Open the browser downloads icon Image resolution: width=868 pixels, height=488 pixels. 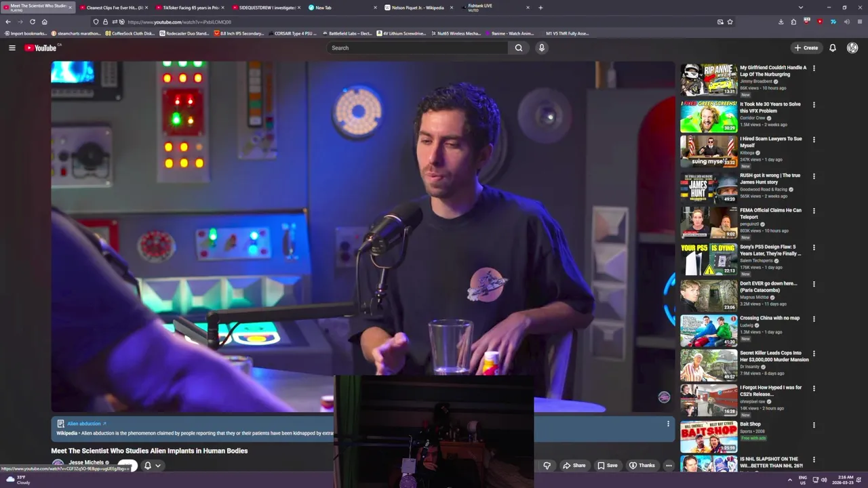click(x=781, y=22)
